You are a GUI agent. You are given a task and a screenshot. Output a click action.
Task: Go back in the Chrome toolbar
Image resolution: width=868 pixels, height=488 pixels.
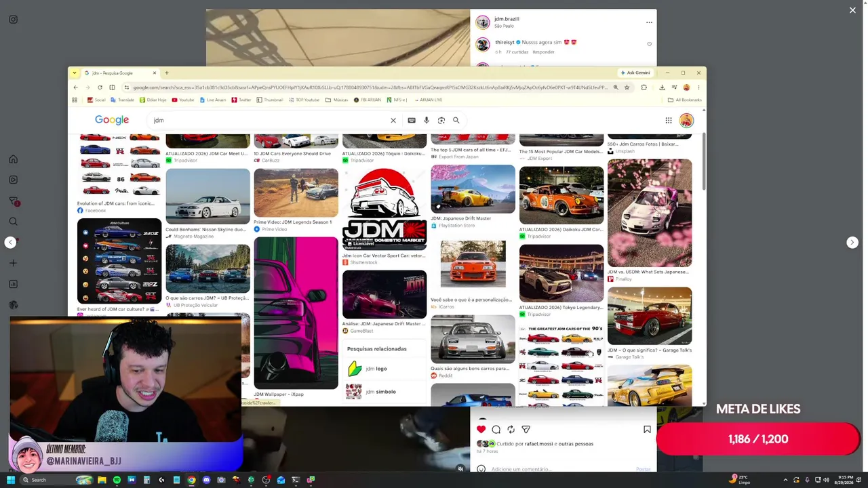click(75, 87)
